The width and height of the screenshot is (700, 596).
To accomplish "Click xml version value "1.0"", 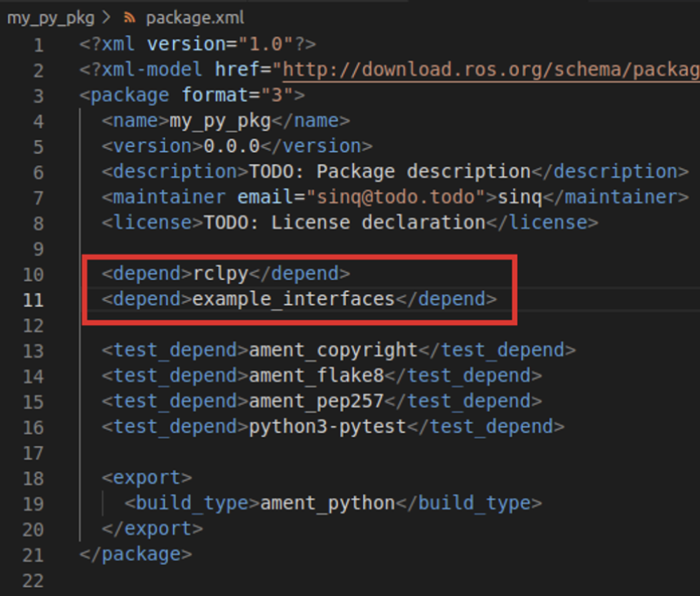I will click(x=266, y=44).
